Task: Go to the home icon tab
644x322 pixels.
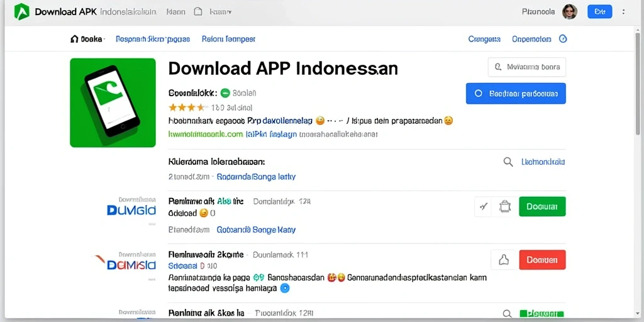Action: tap(74, 39)
